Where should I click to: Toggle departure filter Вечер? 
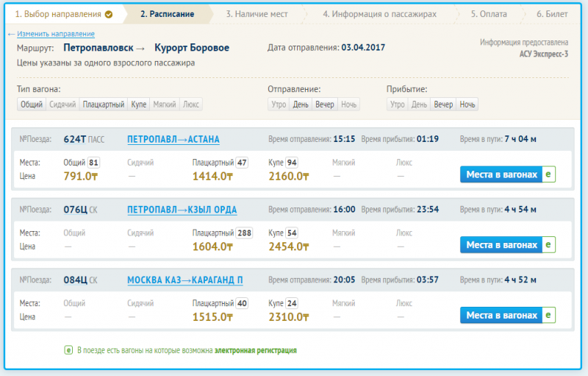(x=325, y=104)
